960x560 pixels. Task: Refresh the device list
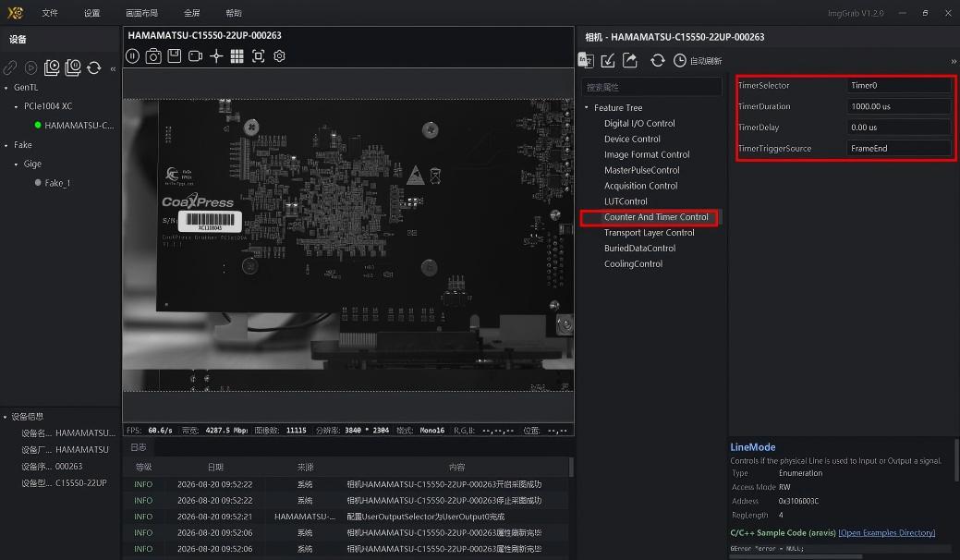[x=93, y=67]
